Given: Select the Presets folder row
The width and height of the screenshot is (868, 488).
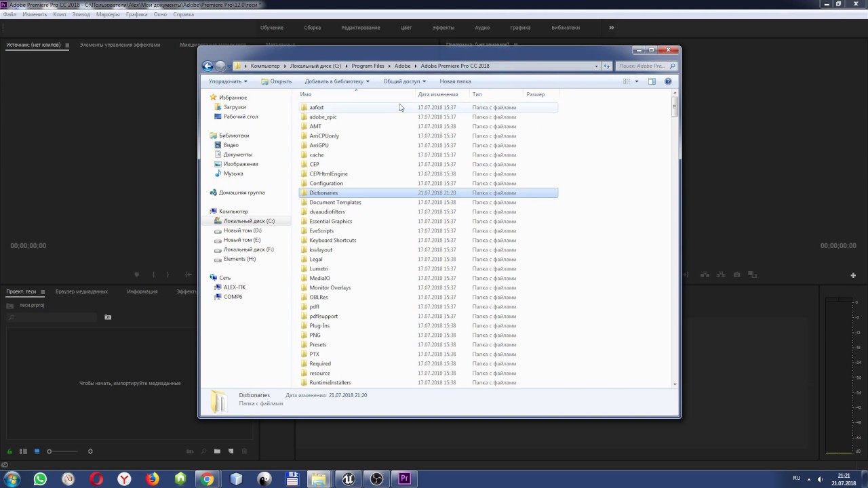Looking at the screenshot, I should [428, 345].
